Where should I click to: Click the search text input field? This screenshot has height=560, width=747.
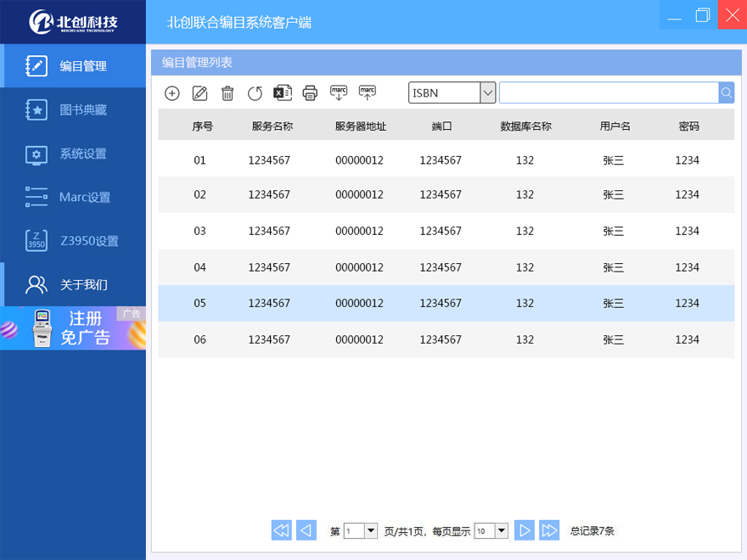608,92
